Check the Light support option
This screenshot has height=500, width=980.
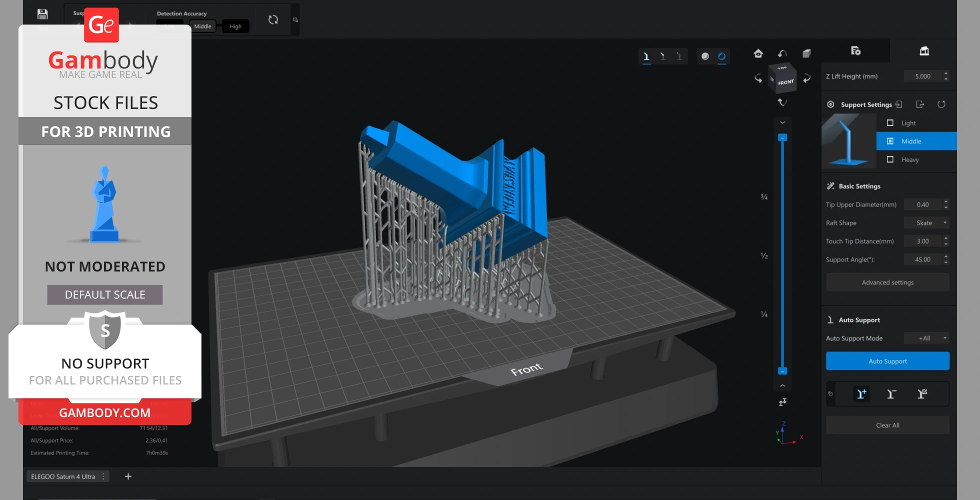click(890, 123)
